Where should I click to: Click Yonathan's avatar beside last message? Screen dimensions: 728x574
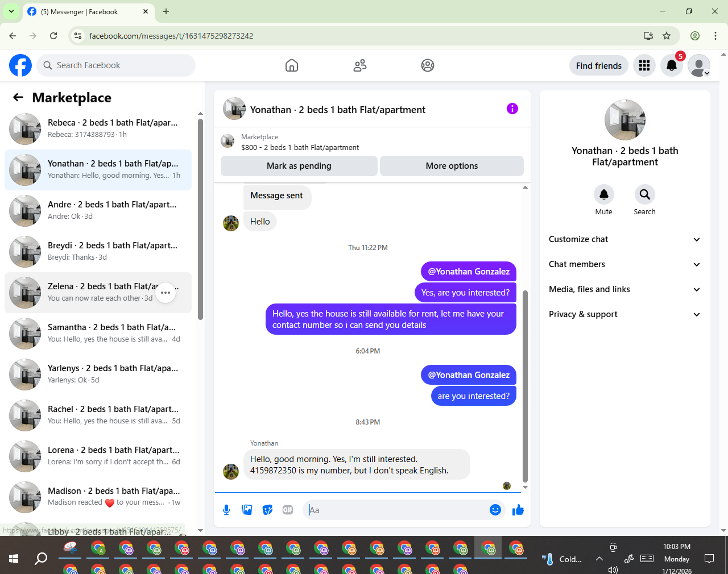(x=231, y=472)
